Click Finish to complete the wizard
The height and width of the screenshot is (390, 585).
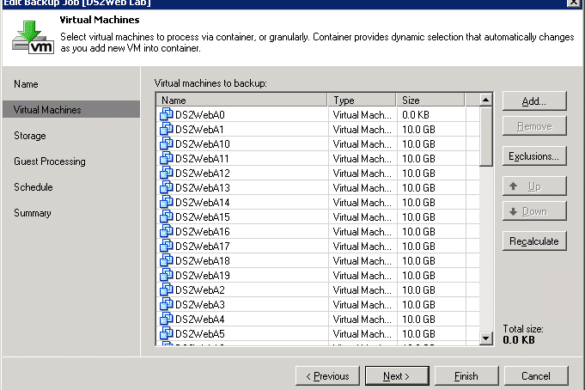coord(466,376)
